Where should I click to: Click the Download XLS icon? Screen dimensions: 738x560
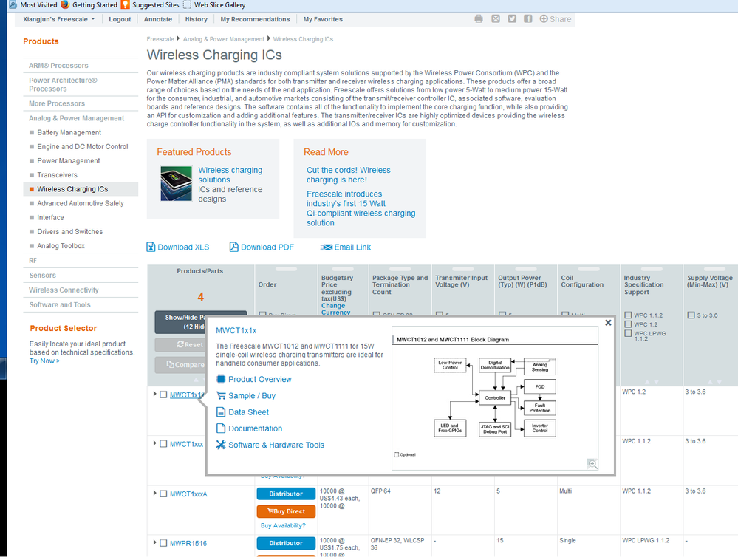tap(151, 247)
